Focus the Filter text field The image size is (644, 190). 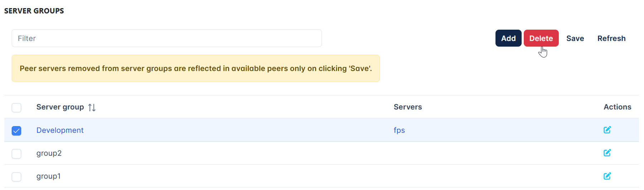pyautogui.click(x=167, y=38)
